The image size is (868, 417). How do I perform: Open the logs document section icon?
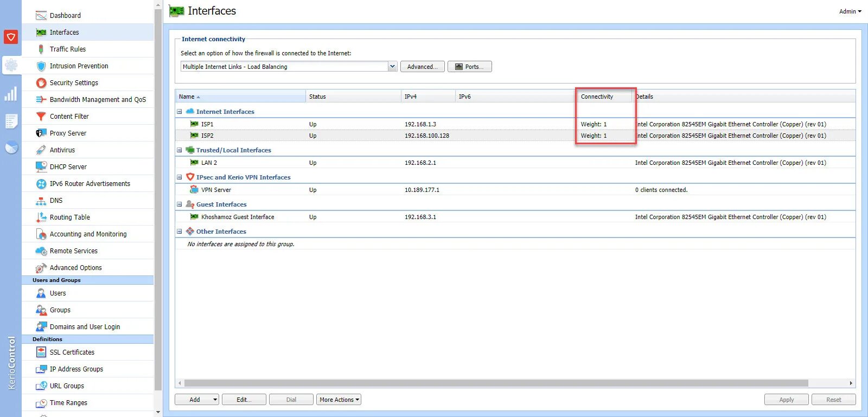[11, 121]
